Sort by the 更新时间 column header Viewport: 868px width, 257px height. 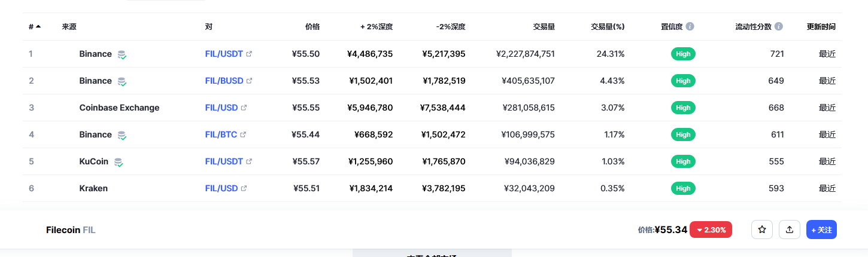[821, 27]
